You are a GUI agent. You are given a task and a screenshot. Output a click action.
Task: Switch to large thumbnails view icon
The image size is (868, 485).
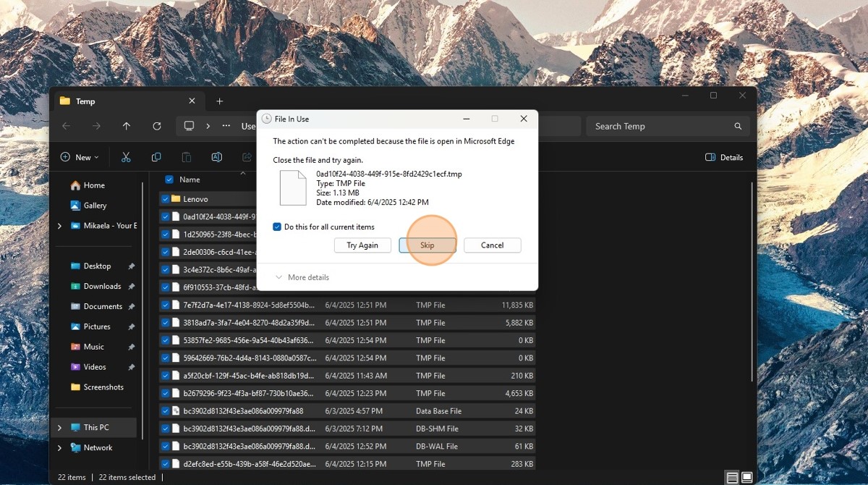[746, 477]
